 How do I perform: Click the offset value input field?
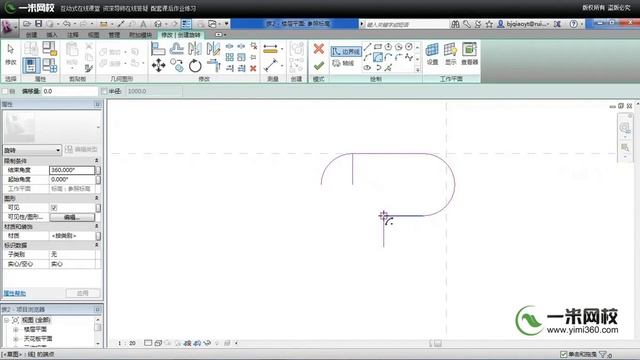(x=69, y=91)
